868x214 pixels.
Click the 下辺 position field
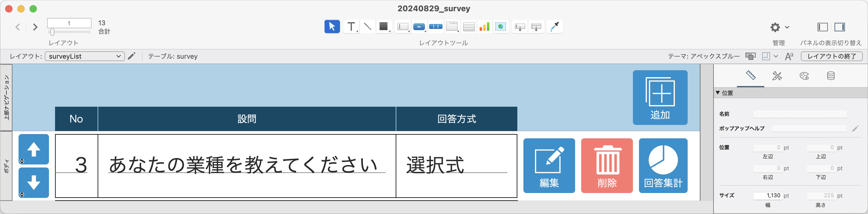[x=821, y=168]
